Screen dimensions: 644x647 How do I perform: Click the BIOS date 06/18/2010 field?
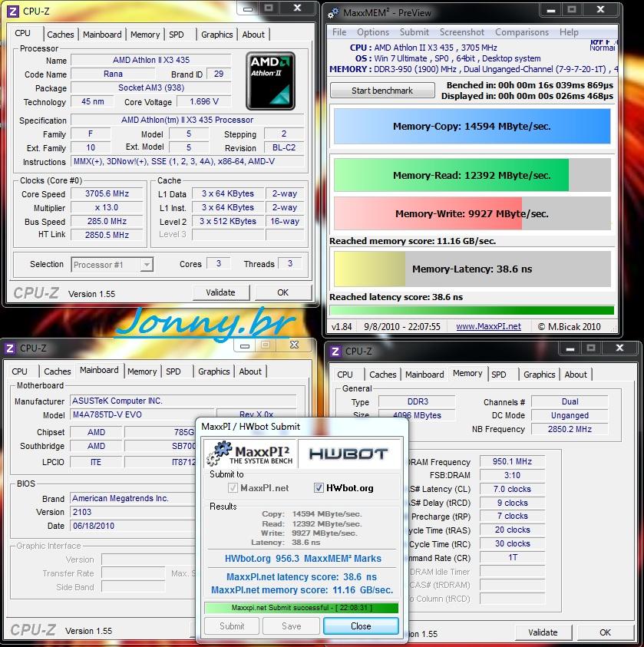[132, 526]
